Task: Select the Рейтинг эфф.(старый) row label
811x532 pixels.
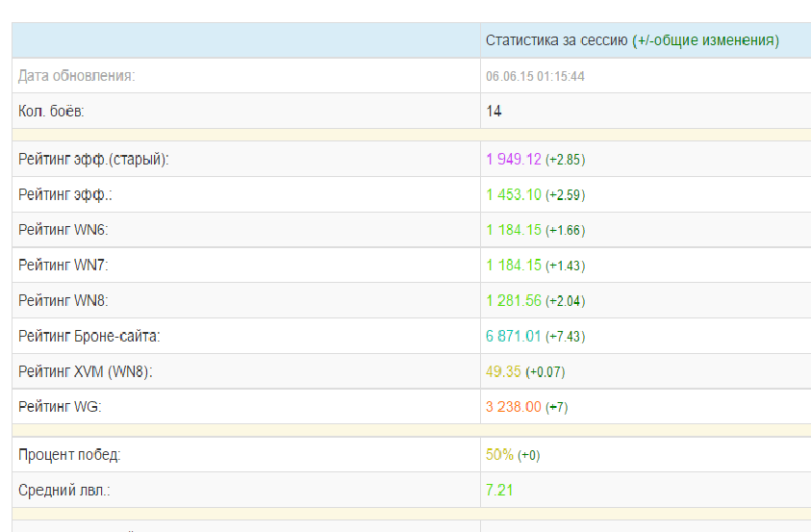Action: pyautogui.click(x=93, y=160)
